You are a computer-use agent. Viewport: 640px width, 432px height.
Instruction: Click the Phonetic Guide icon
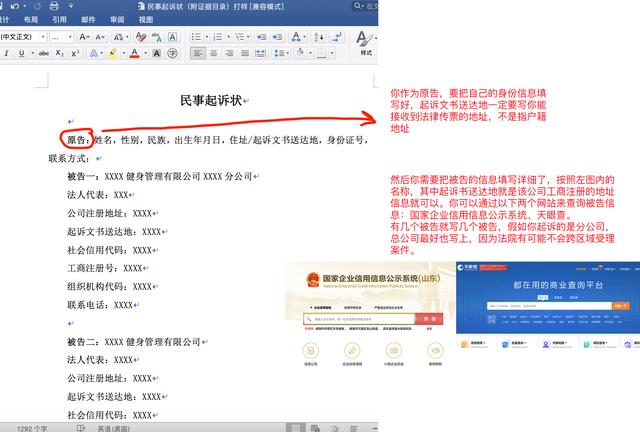157,37
